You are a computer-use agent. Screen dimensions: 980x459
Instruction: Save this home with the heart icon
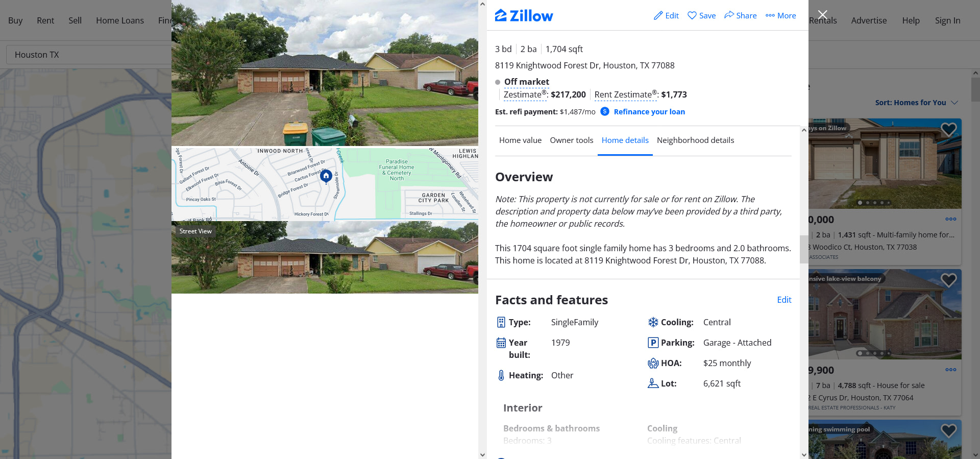click(x=692, y=15)
